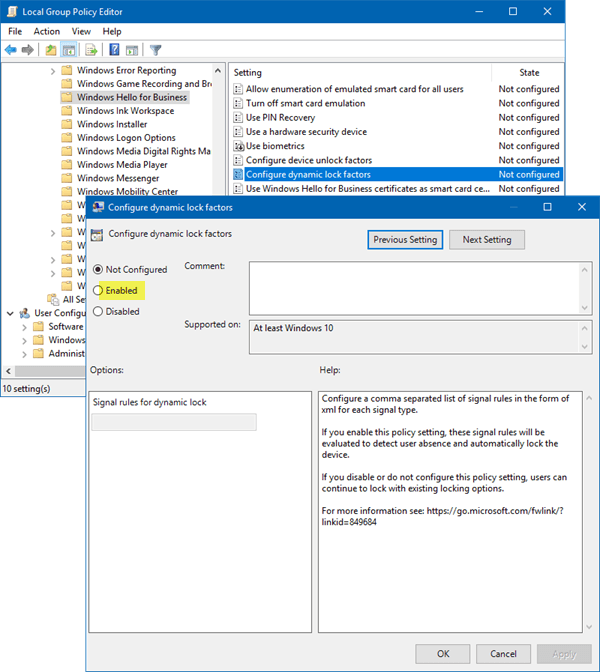The image size is (600, 672).
Task: Click policy icon beside Use PIN Recovery
Action: pos(238,117)
